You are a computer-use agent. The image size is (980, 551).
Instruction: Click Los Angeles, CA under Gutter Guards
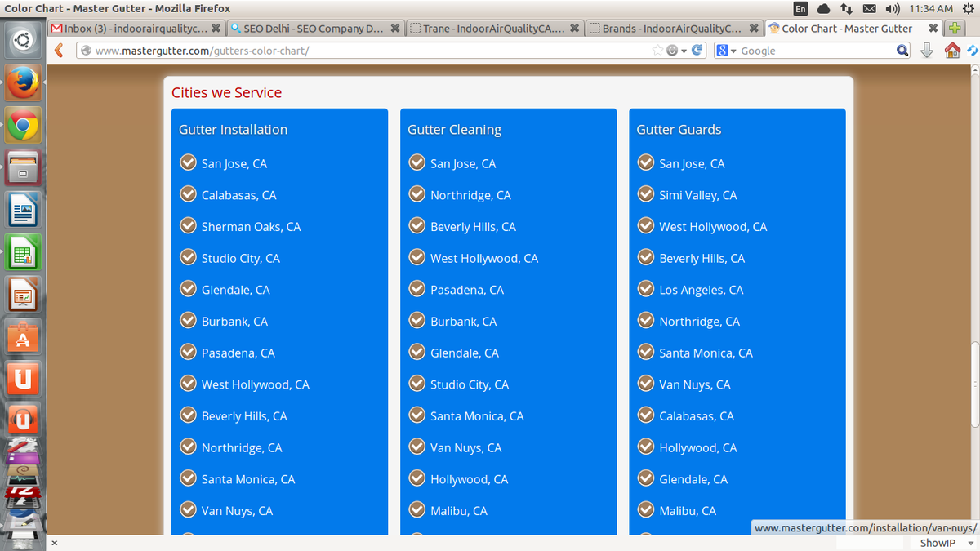click(702, 290)
